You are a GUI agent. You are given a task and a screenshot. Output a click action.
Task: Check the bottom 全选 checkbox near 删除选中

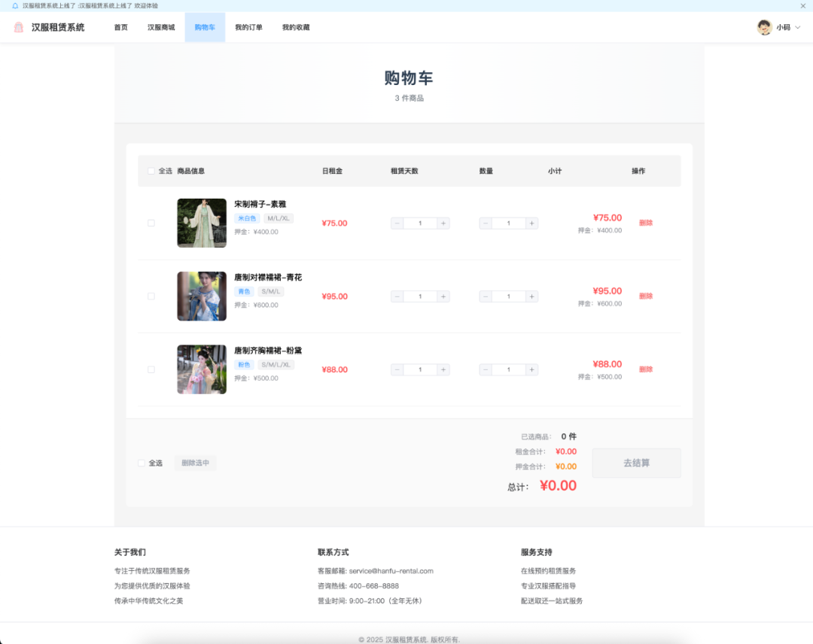pos(141,463)
